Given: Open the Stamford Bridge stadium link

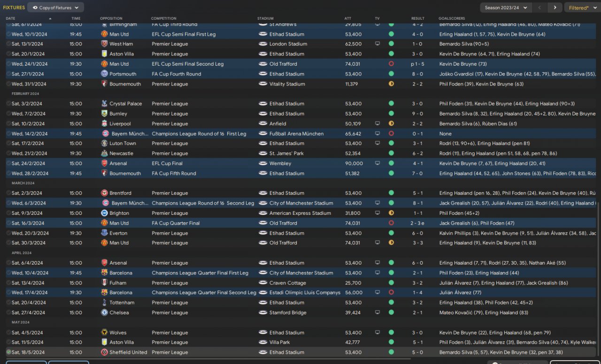Looking at the screenshot, I should pyautogui.click(x=288, y=313).
